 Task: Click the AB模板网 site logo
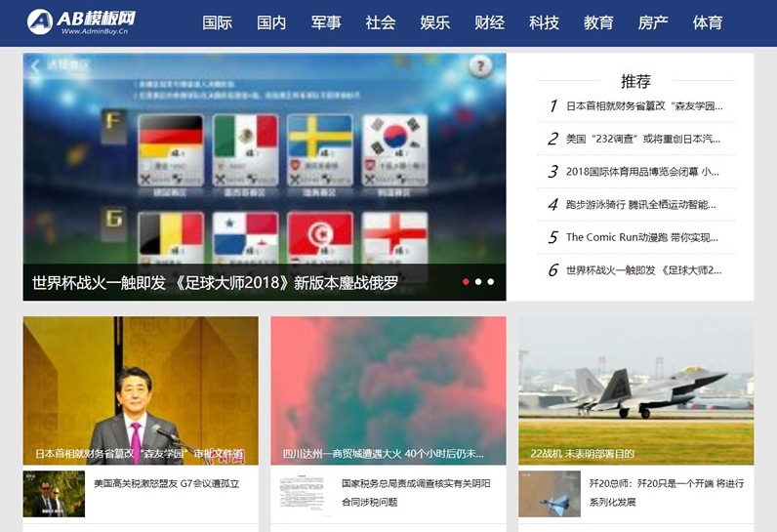coord(82,21)
